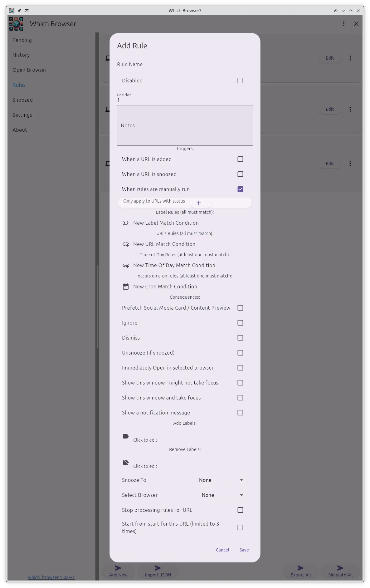Click the double-chevron up title bar icon

(336, 11)
